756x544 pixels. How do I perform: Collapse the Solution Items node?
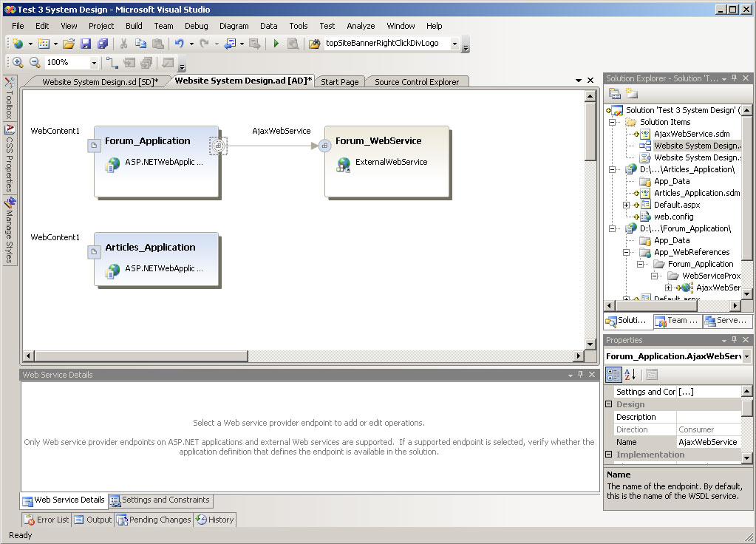click(x=613, y=122)
